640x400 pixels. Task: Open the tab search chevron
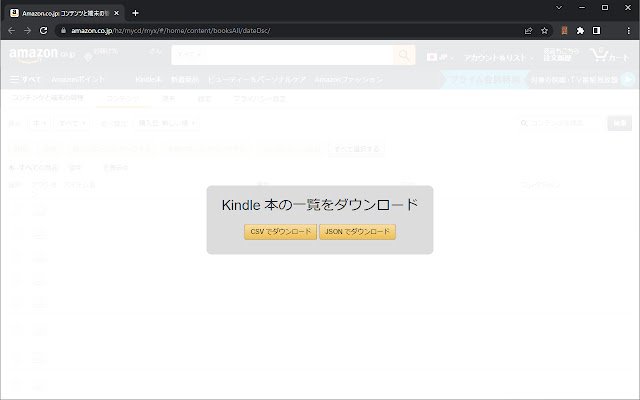[559, 7]
